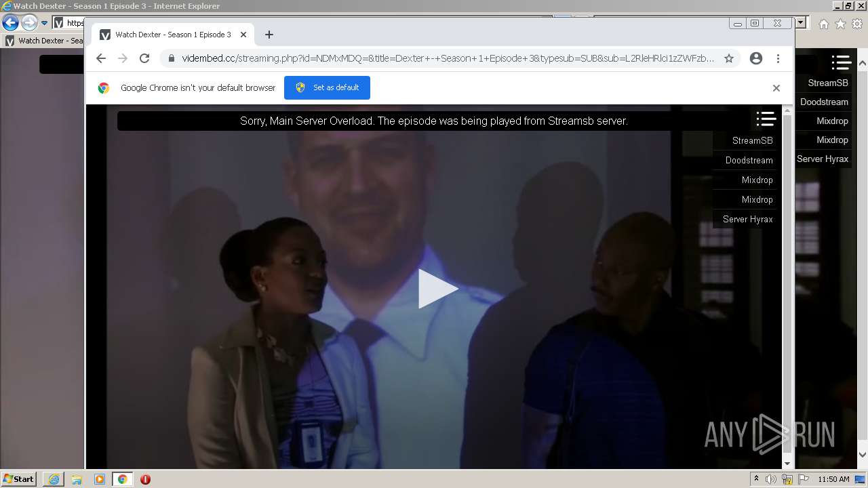Click Chrome's back arrow button
868x488 pixels.
point(101,58)
